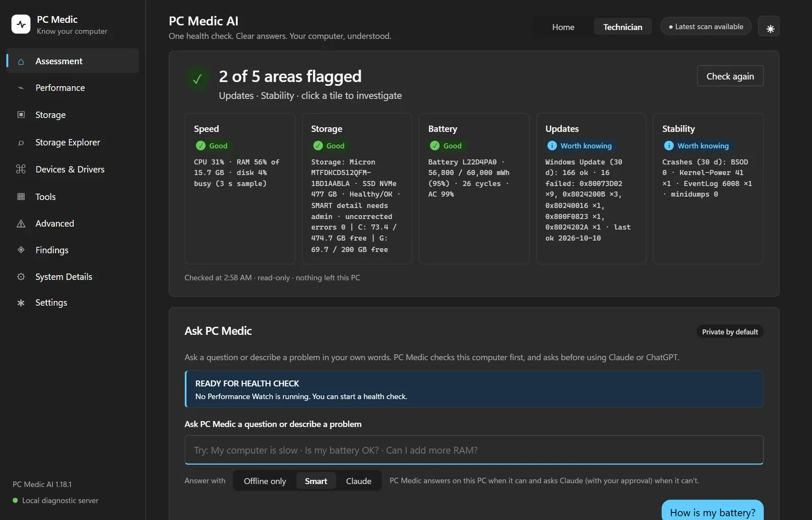Click the Devices & Drivers icon
Viewport: 812px width, 520px height.
point(21,169)
